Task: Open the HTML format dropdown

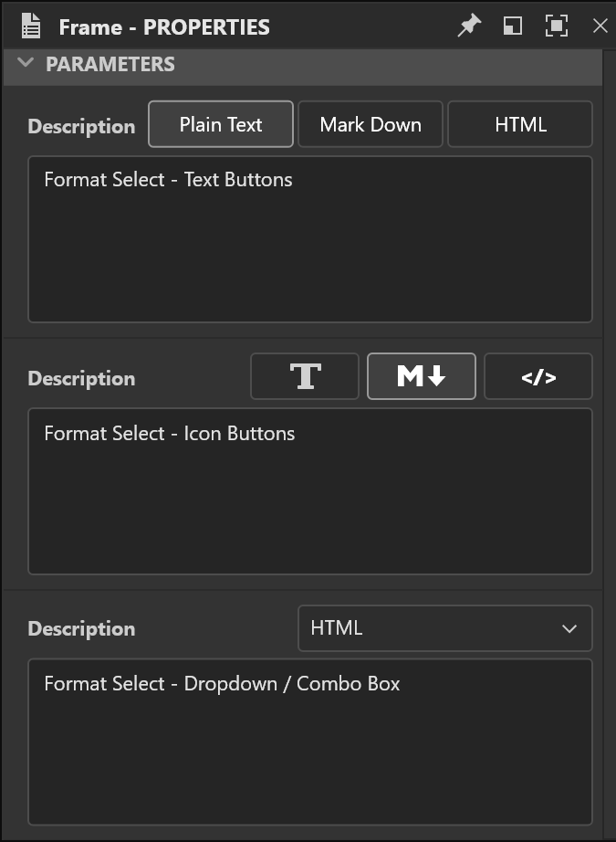Action: coord(445,628)
